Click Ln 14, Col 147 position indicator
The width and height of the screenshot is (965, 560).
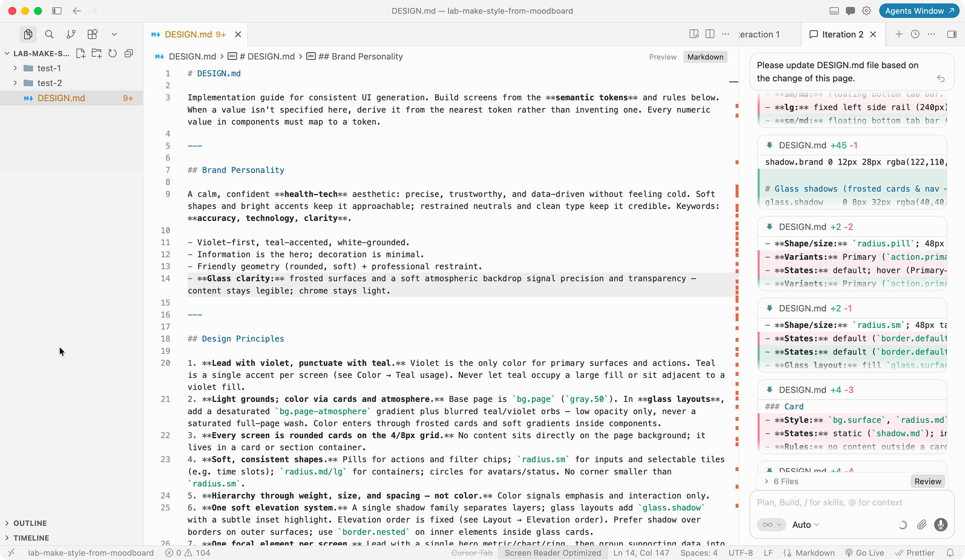point(641,553)
